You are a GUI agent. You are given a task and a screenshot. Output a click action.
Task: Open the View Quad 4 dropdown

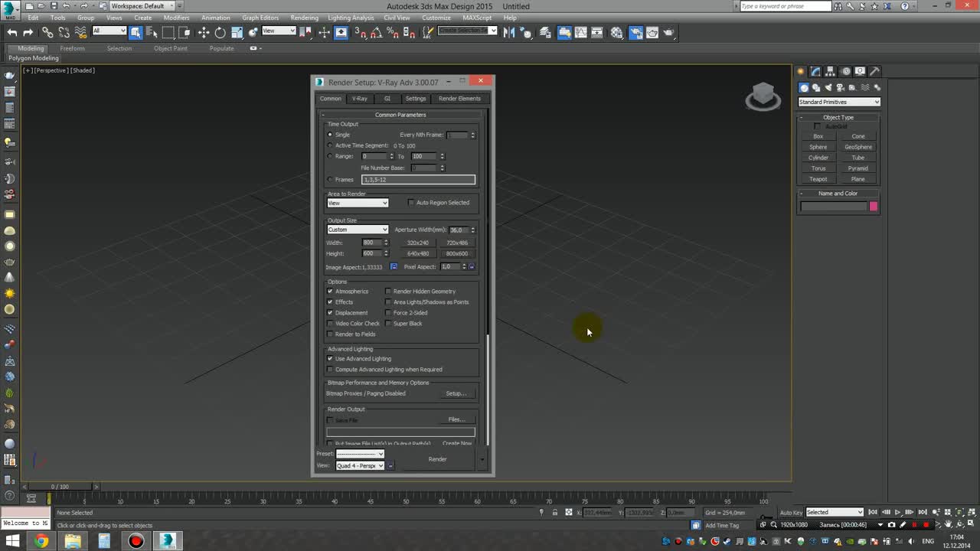[x=360, y=465]
